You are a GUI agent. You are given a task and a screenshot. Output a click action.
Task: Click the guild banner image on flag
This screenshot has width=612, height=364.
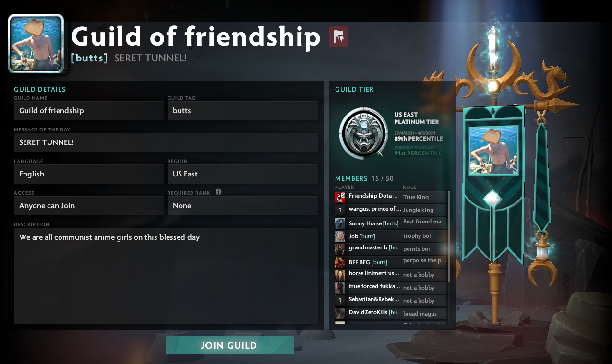click(493, 150)
